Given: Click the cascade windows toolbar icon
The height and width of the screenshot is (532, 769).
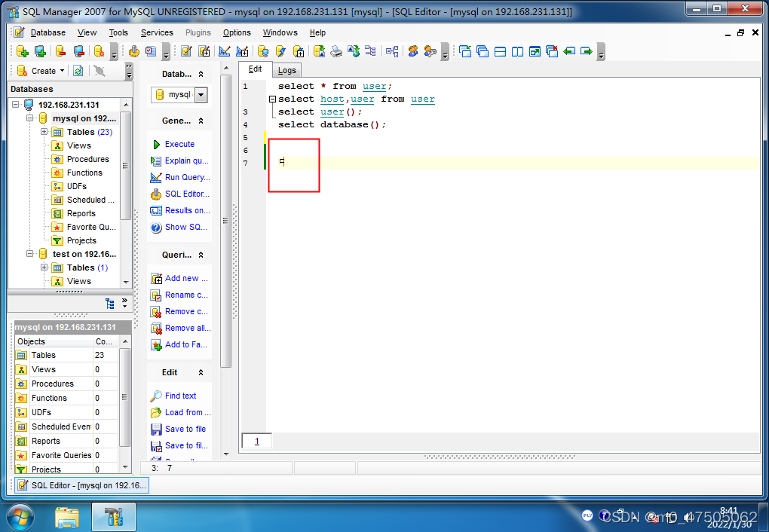Looking at the screenshot, I should pos(483,51).
